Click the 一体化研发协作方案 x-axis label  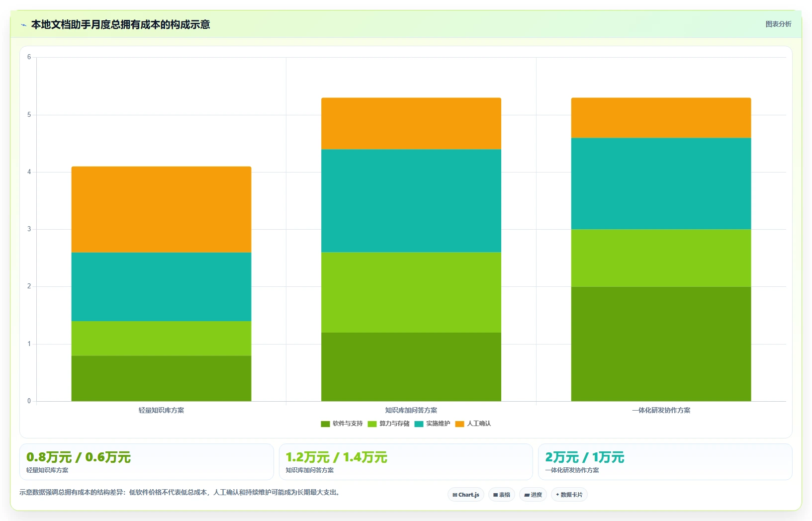coord(661,410)
